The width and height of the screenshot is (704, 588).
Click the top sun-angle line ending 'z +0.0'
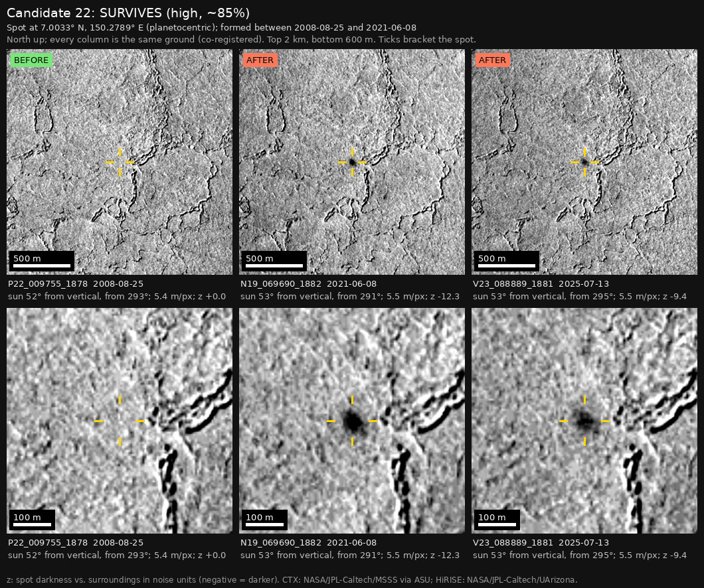coord(117,297)
